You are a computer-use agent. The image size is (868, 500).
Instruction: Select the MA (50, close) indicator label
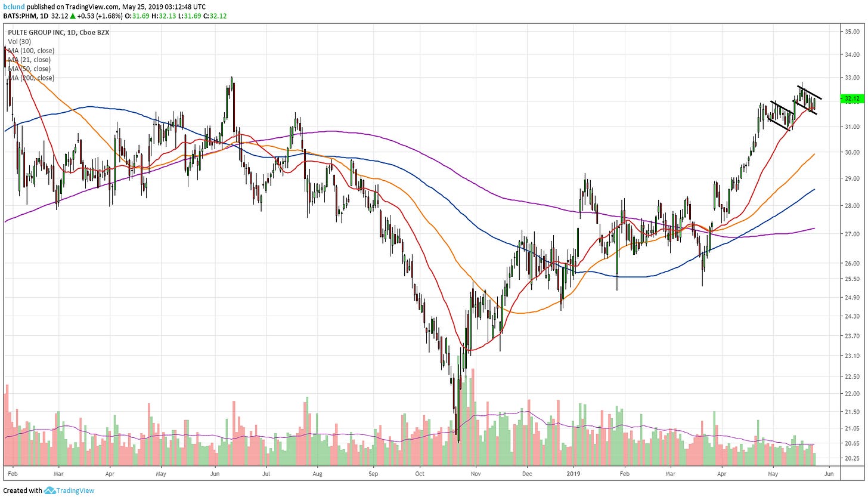click(29, 69)
